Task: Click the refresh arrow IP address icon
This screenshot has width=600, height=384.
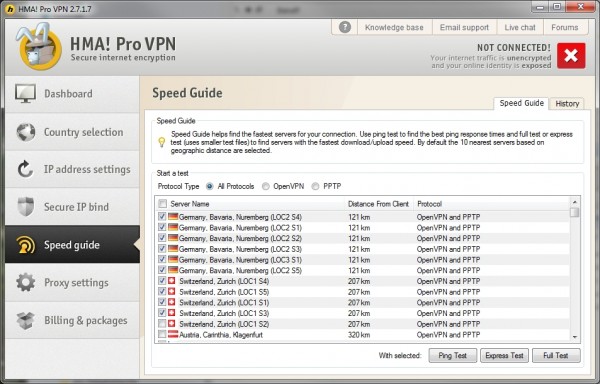Action: [25, 169]
